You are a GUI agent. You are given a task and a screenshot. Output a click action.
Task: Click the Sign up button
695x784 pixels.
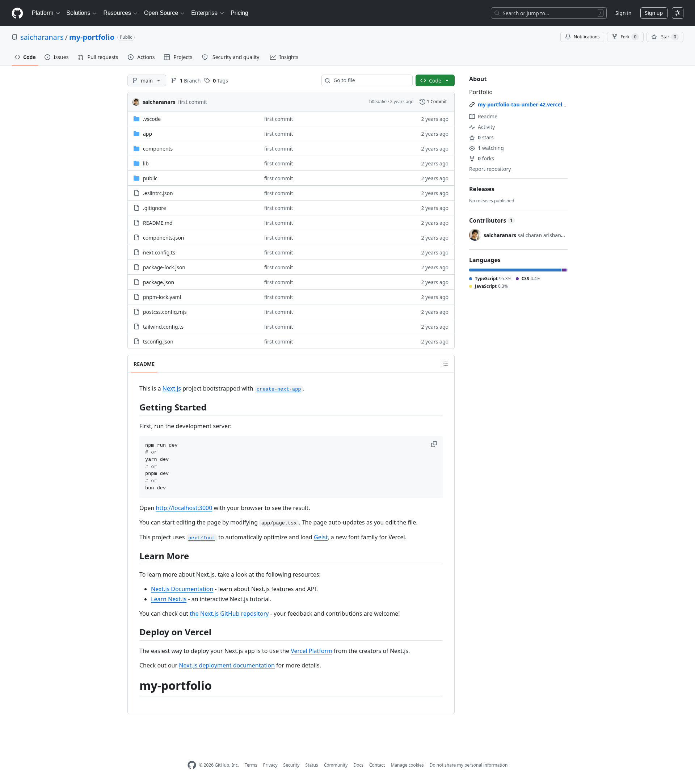(654, 13)
